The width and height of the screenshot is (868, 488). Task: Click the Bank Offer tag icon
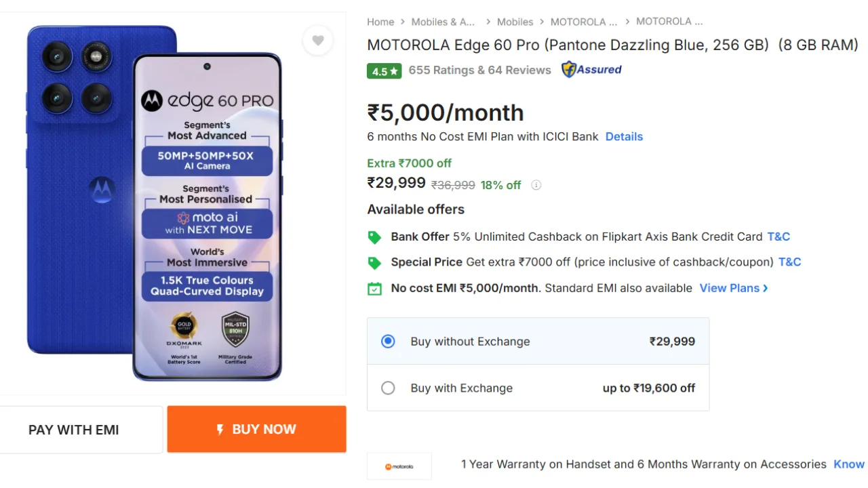tap(374, 237)
